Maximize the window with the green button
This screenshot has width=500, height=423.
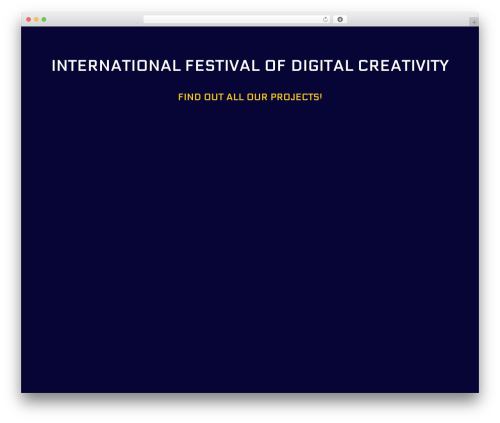(44, 20)
